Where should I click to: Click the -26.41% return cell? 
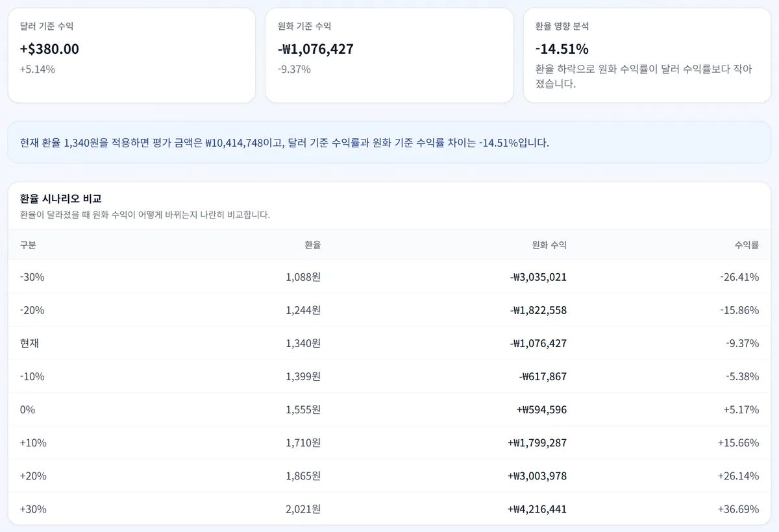click(739, 277)
